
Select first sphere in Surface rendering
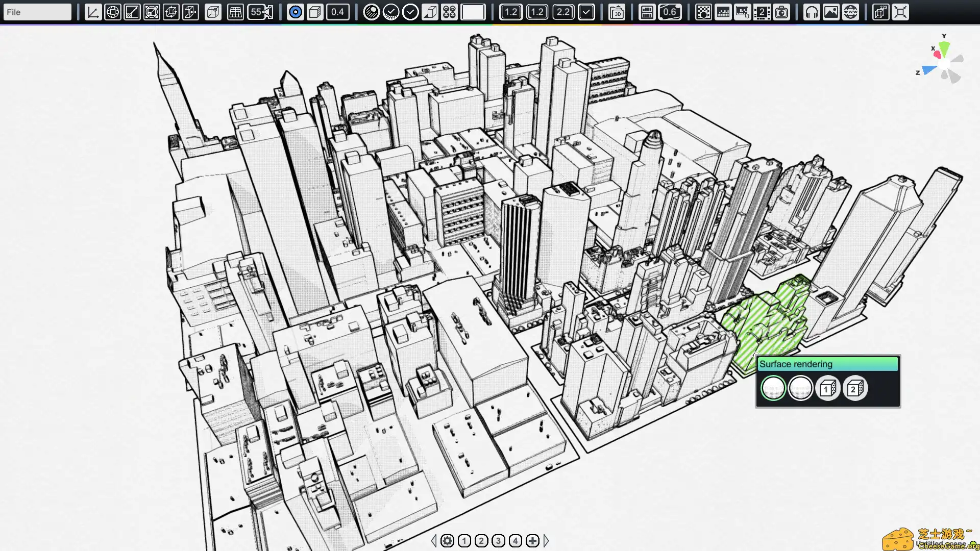click(773, 389)
